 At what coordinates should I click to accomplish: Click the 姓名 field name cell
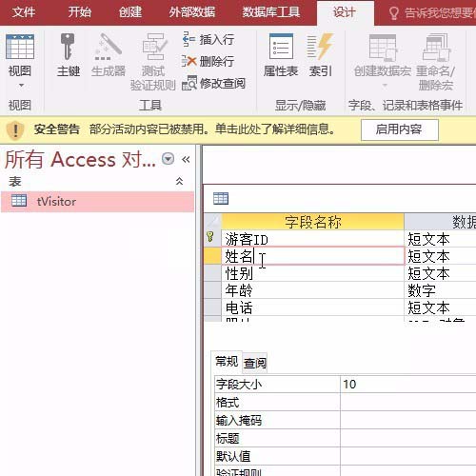tap(312, 256)
